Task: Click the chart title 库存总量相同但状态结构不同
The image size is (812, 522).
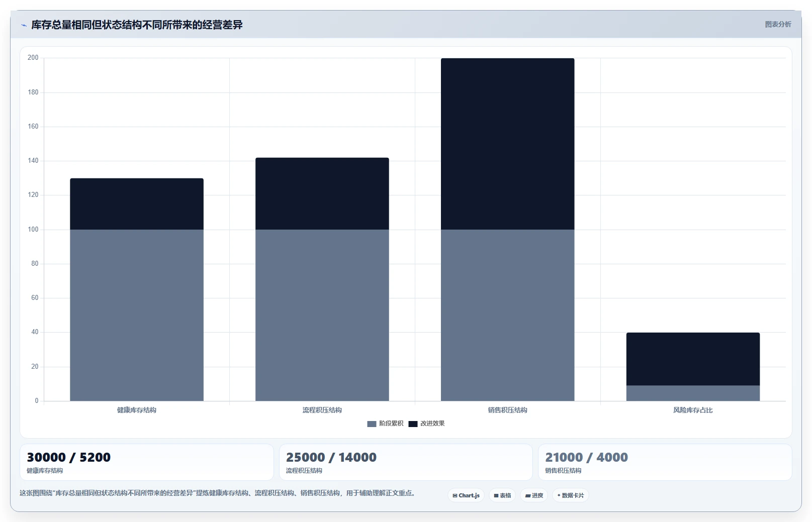Action: click(x=137, y=25)
